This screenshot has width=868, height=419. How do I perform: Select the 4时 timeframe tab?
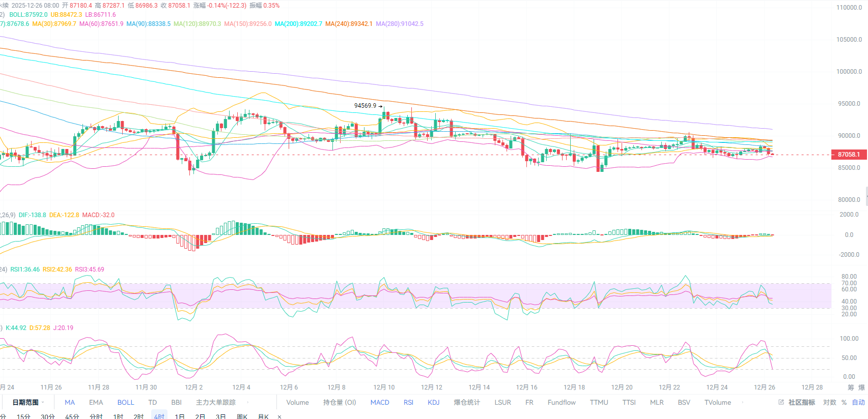(x=159, y=416)
